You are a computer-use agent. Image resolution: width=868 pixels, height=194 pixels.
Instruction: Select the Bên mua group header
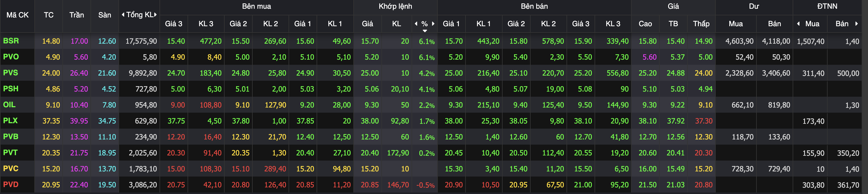click(x=256, y=6)
